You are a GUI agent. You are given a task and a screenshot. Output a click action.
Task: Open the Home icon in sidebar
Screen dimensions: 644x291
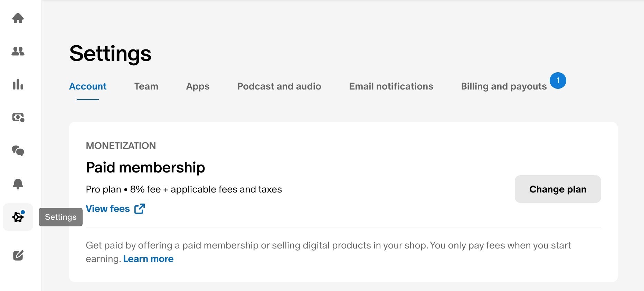18,18
